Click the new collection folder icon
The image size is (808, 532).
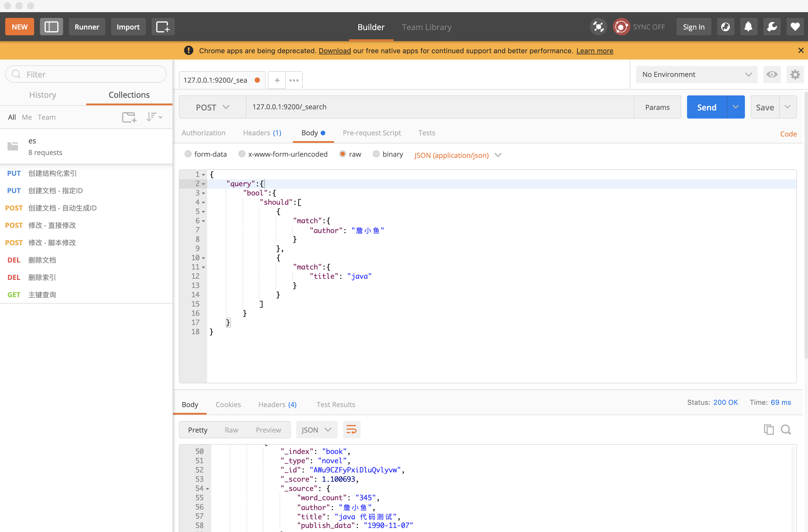[129, 117]
